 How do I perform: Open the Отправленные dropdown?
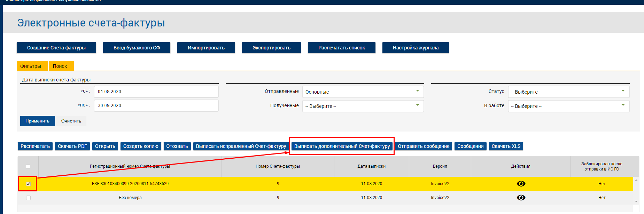[x=363, y=92]
